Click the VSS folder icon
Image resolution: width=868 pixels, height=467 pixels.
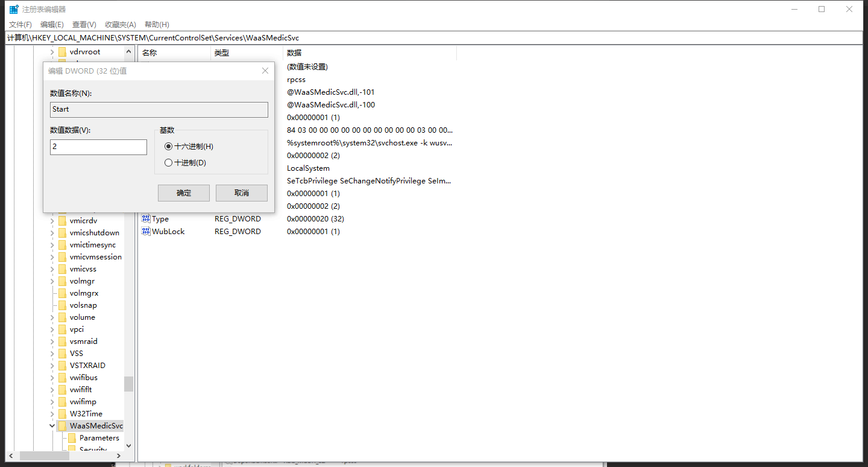[62, 354]
